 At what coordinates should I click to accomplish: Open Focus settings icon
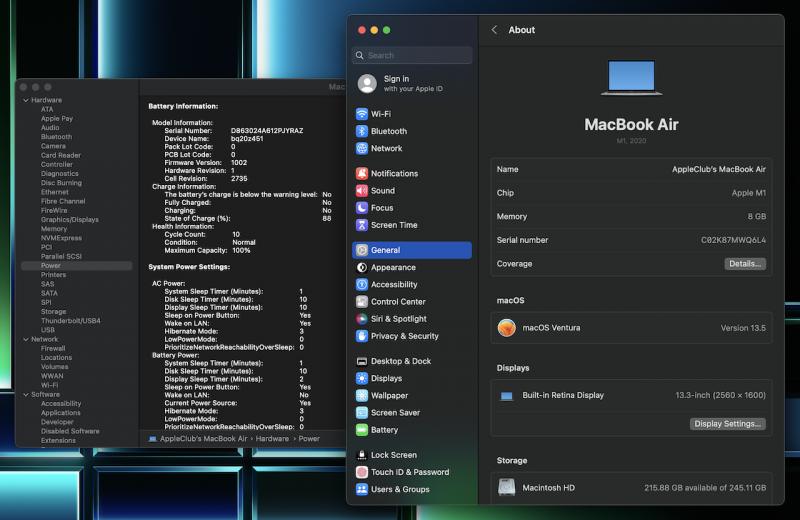(x=362, y=208)
